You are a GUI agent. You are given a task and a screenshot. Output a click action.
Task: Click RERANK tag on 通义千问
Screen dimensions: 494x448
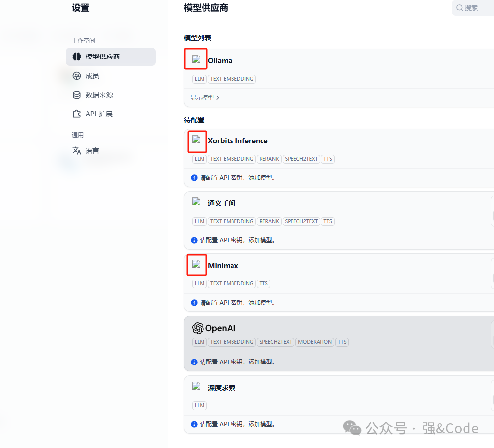[269, 222]
